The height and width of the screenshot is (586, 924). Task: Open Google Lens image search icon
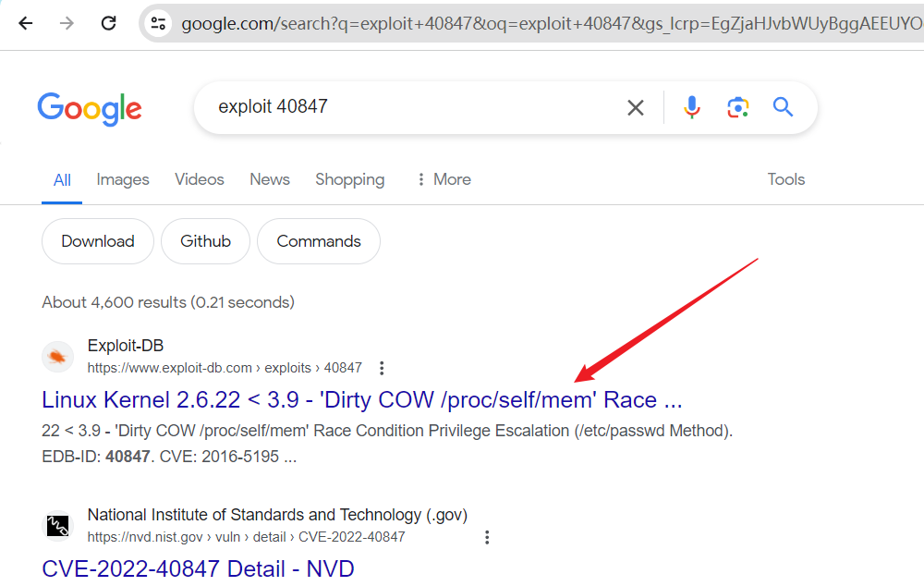pos(737,107)
